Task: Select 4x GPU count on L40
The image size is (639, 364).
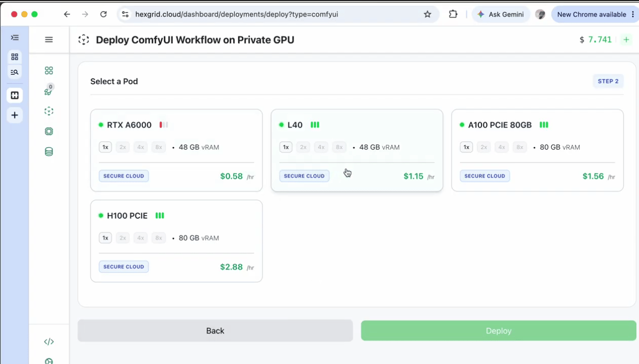Action: click(321, 147)
